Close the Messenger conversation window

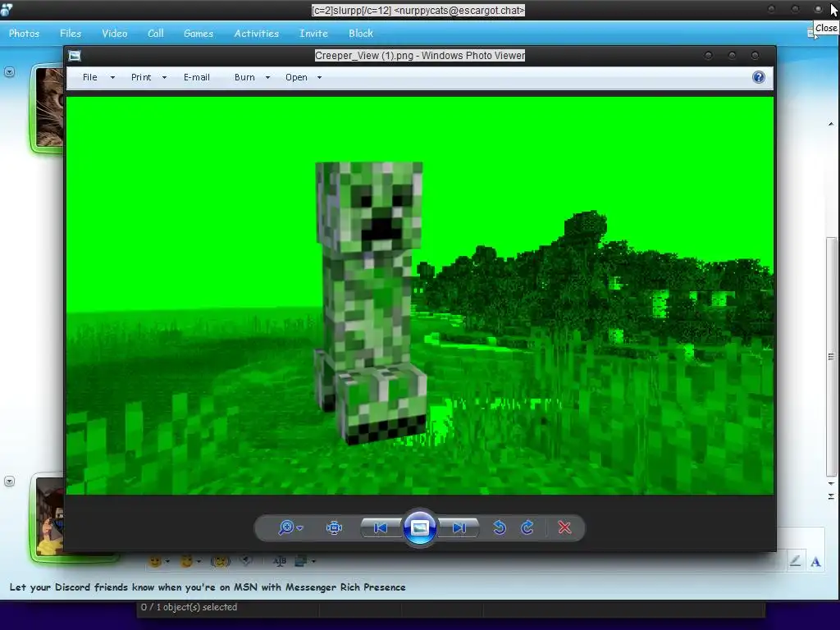pos(818,9)
